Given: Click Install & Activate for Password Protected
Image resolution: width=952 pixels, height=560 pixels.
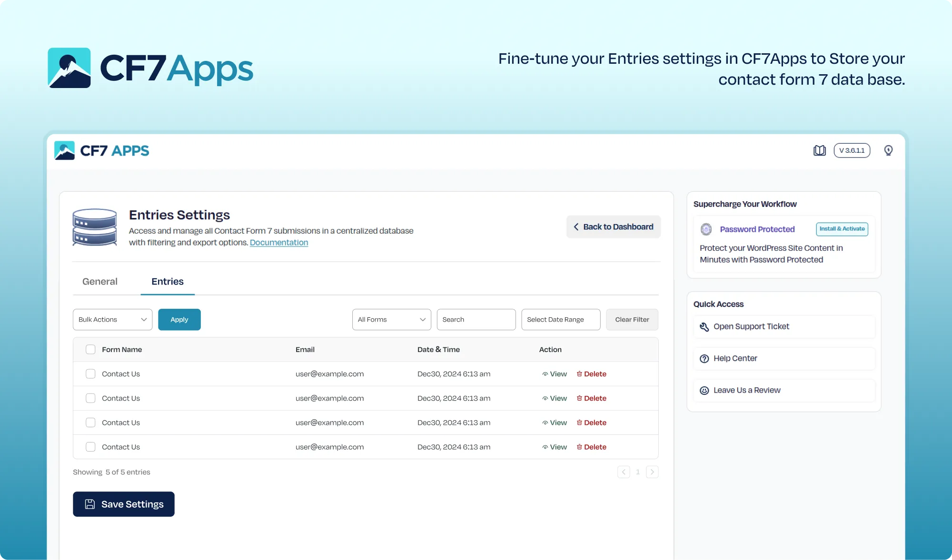Looking at the screenshot, I should coord(842,229).
